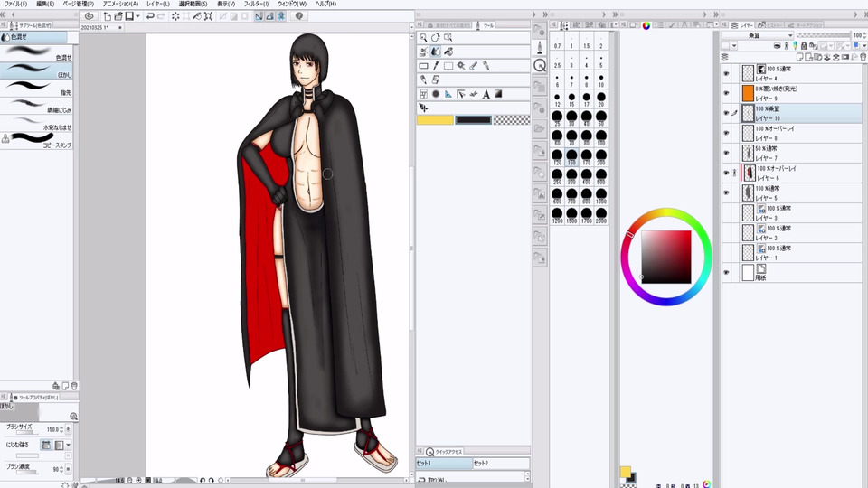
Task: Switch to the セット2 quick access tab
Action: click(501, 463)
